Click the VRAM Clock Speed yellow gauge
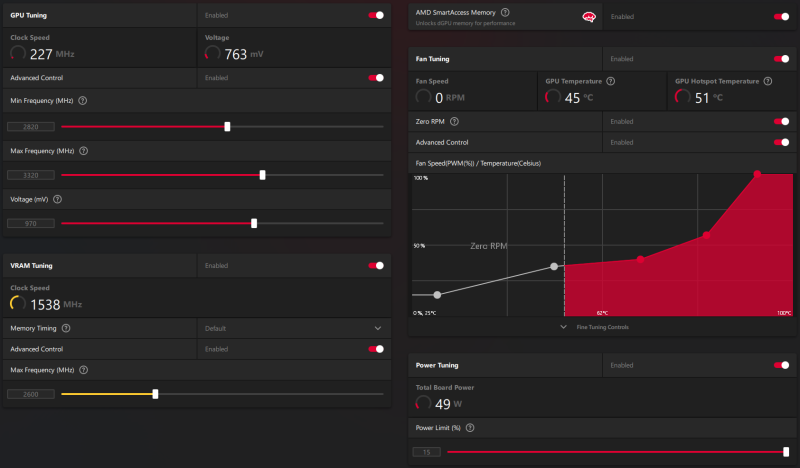 pyautogui.click(x=18, y=304)
